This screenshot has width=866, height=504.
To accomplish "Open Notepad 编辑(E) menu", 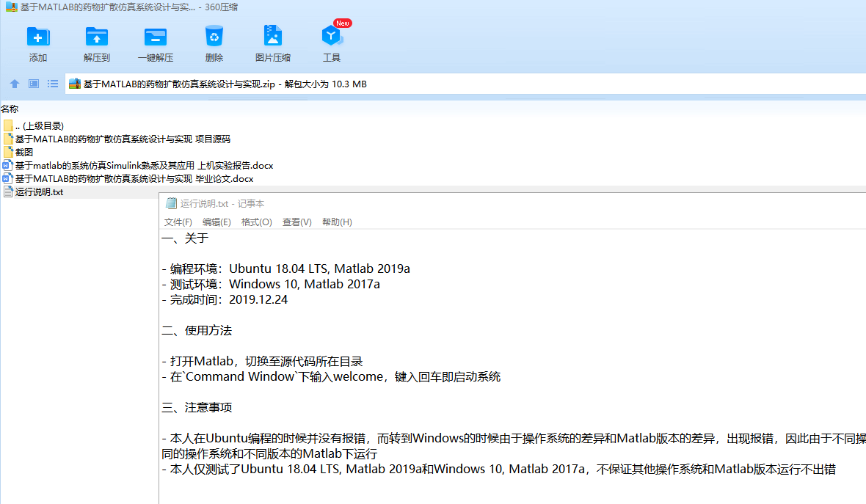I will (x=216, y=222).
